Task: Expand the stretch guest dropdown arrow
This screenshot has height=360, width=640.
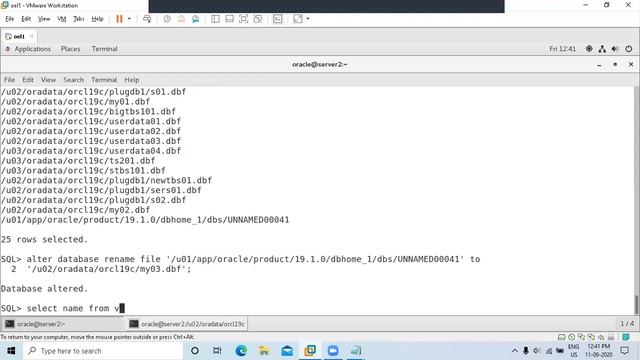Action: click(308, 19)
